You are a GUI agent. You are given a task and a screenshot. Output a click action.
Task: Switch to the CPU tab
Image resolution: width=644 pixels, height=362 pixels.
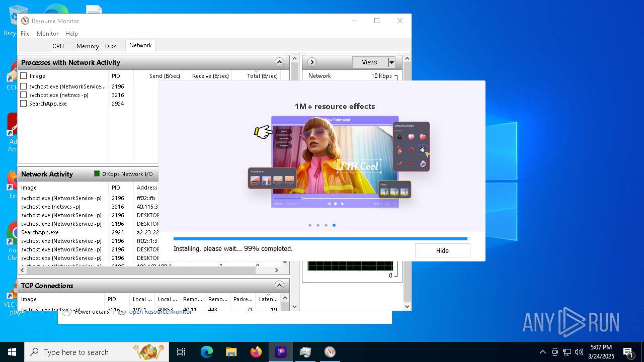(x=58, y=46)
